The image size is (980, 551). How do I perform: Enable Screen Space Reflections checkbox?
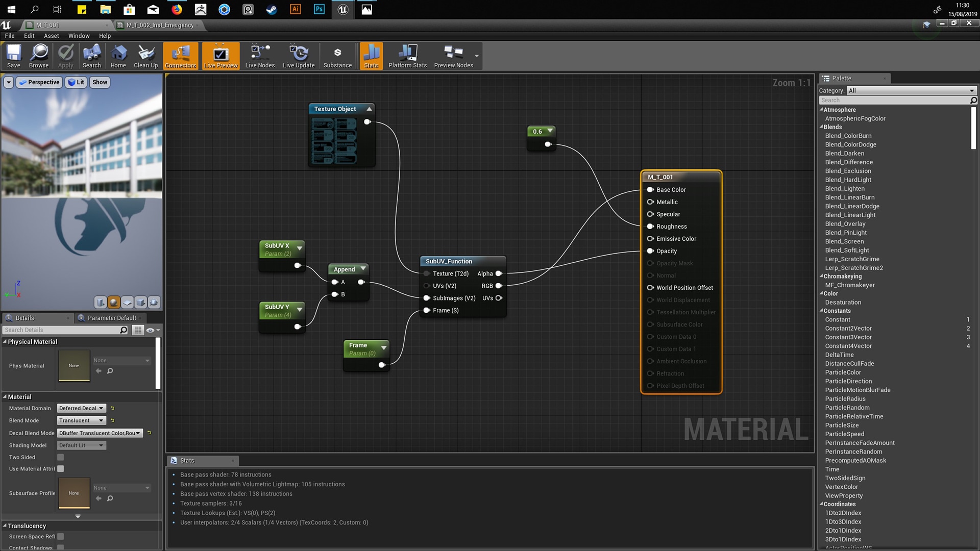61,537
